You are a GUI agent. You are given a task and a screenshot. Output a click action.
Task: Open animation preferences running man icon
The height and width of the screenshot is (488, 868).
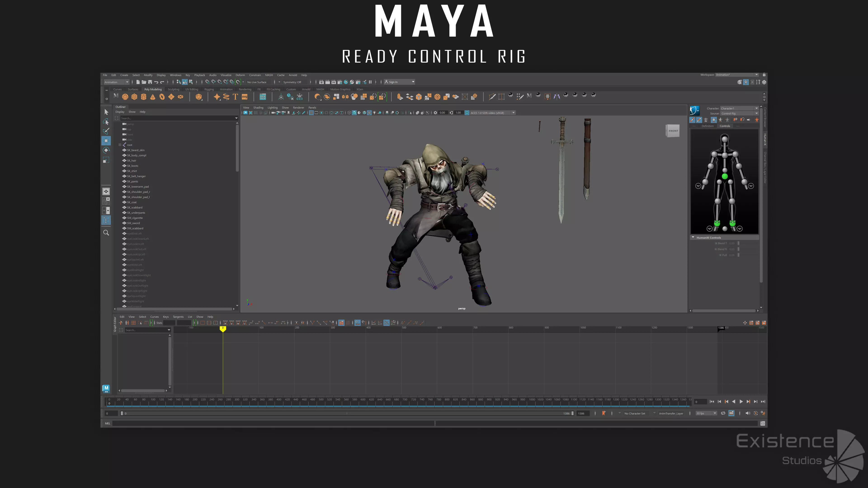[x=763, y=413]
